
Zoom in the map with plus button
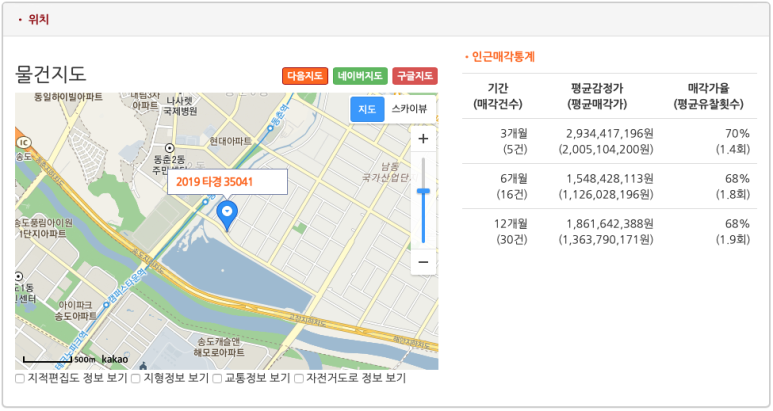423,139
